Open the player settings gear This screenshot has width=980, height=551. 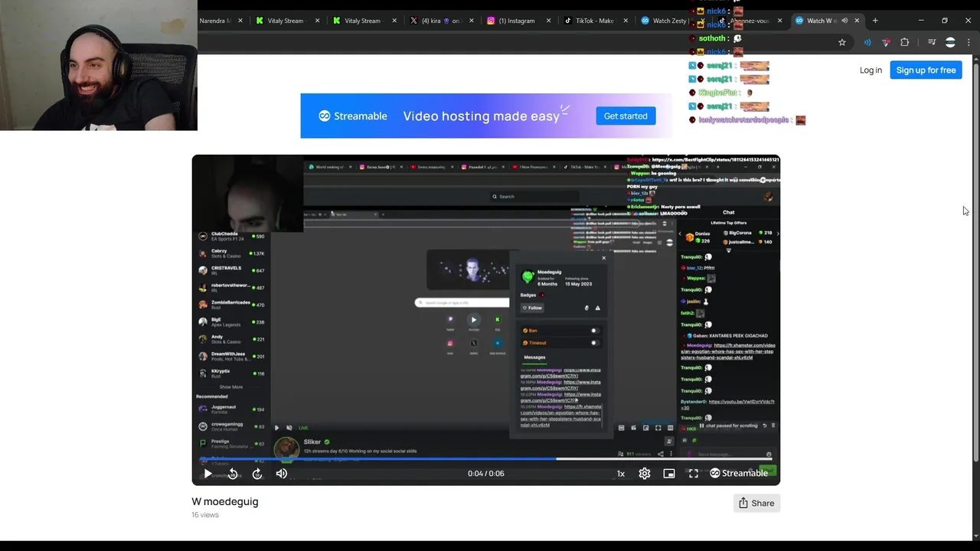coord(645,474)
